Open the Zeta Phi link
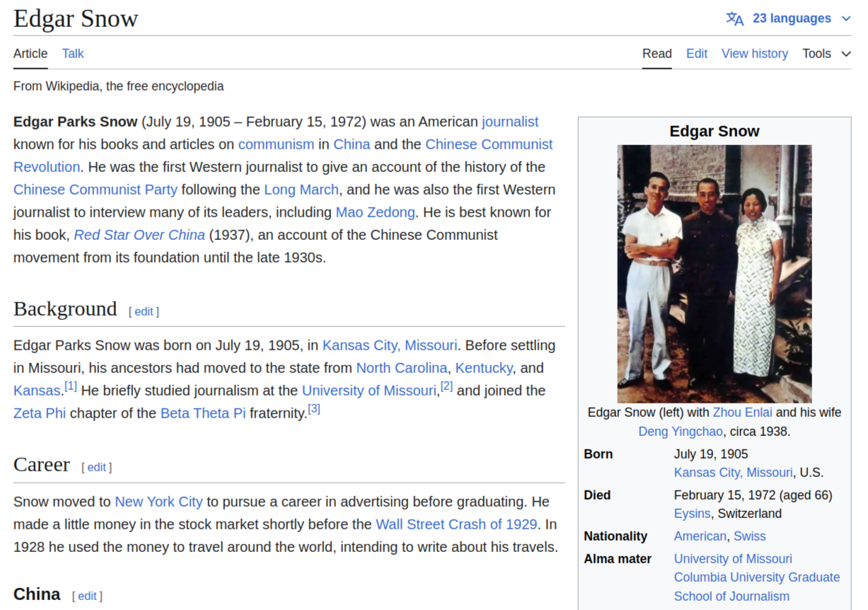The width and height of the screenshot is (868, 610). point(40,413)
